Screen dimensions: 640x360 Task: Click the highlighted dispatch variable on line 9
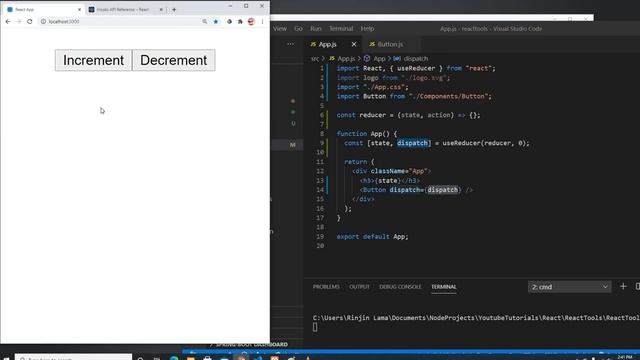point(412,143)
